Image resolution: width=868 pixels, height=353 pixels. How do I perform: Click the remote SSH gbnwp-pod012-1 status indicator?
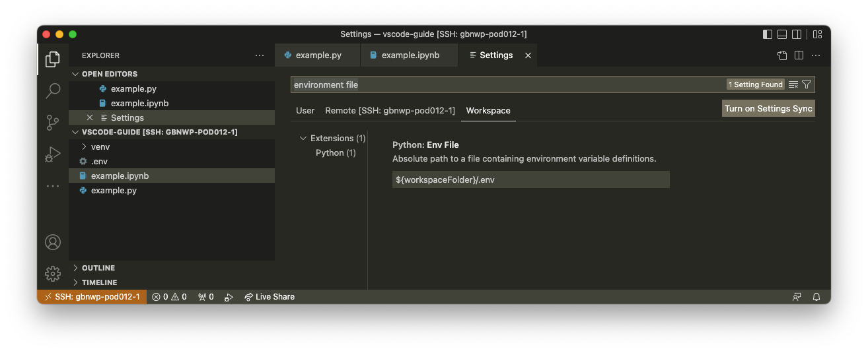(92, 297)
